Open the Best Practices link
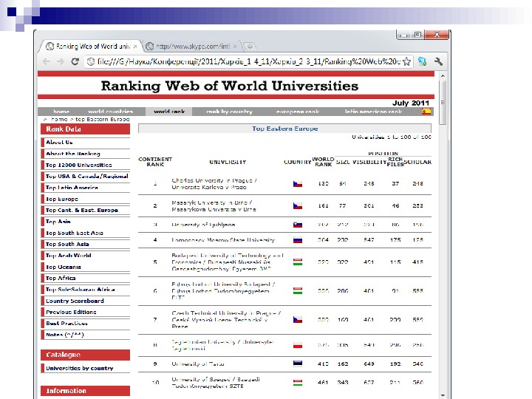Image resolution: width=532 pixels, height=399 pixels. click(66, 324)
